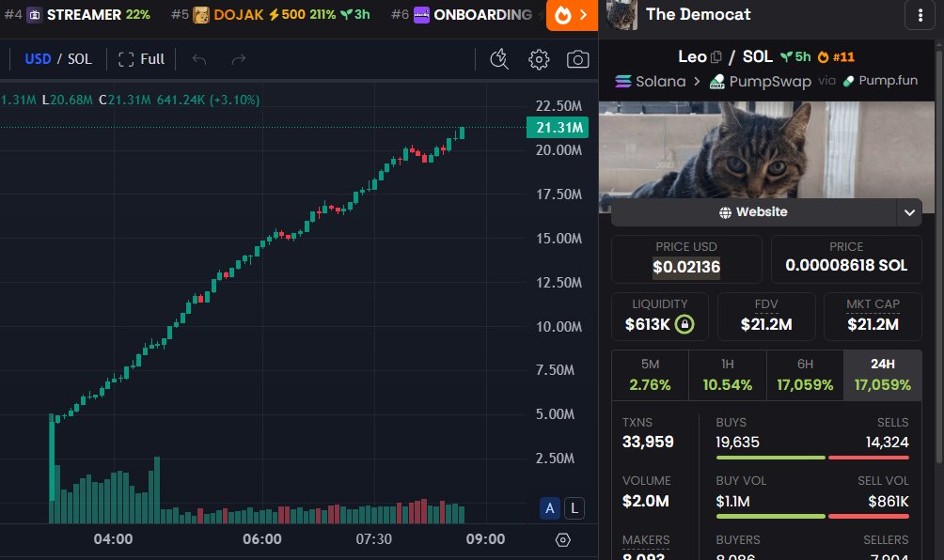Click the 09:00 time axis label
944x560 pixels.
[485, 539]
